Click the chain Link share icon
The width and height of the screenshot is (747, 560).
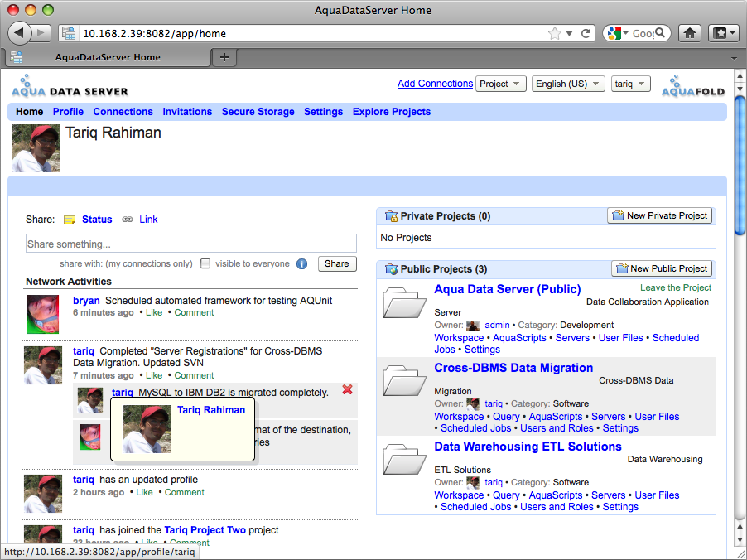tap(128, 220)
